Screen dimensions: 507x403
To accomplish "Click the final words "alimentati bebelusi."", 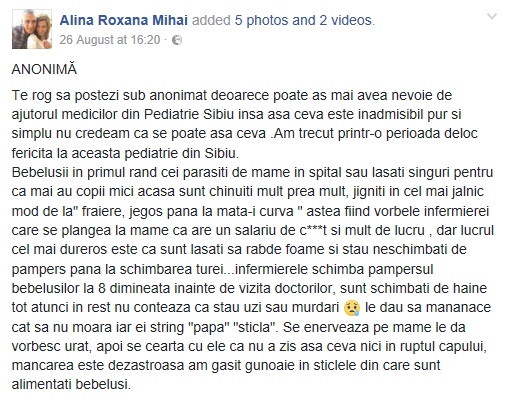I will [x=71, y=384].
